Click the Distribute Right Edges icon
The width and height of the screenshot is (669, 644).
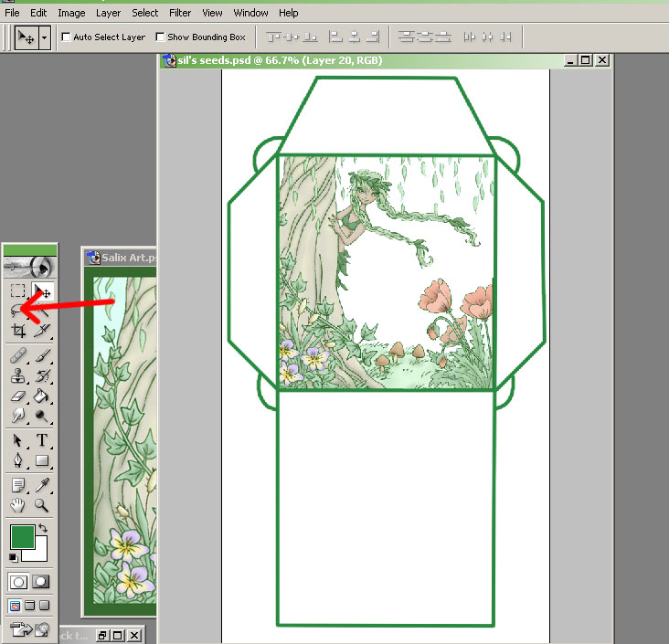[505, 37]
